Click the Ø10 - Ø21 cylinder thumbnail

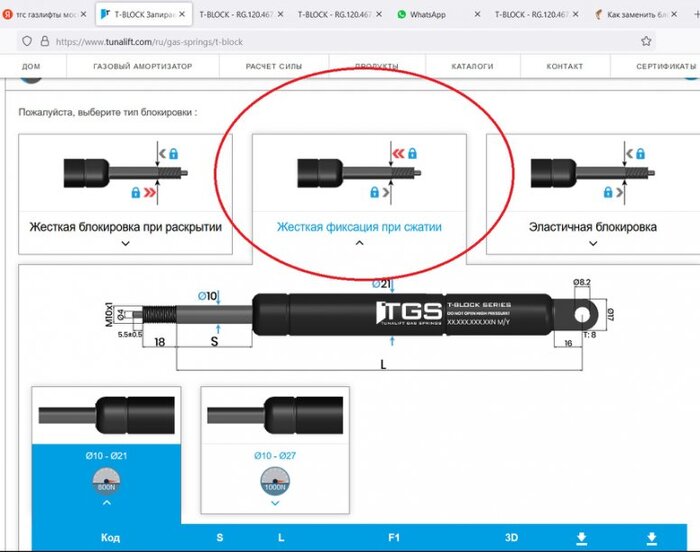(x=106, y=415)
